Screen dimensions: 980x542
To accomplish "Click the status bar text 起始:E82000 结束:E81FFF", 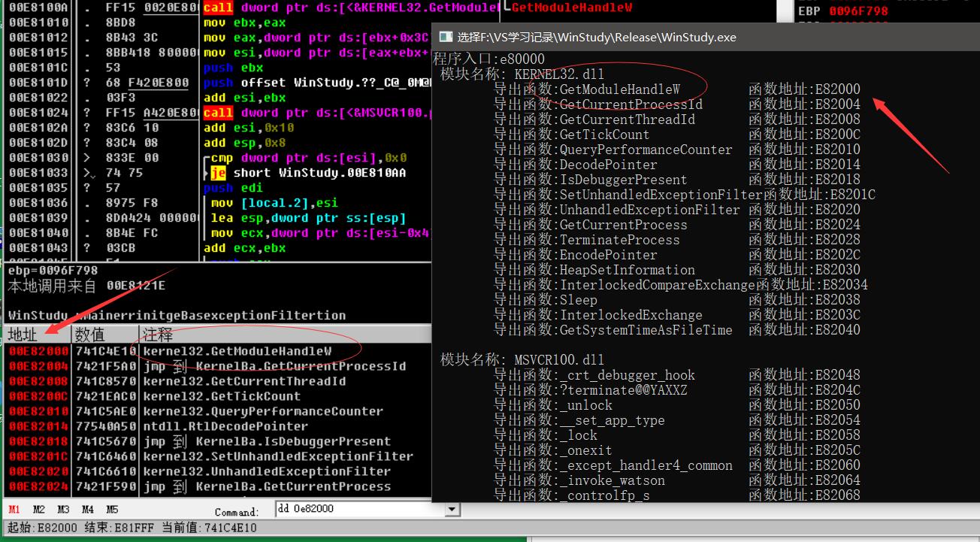I will [x=81, y=528].
